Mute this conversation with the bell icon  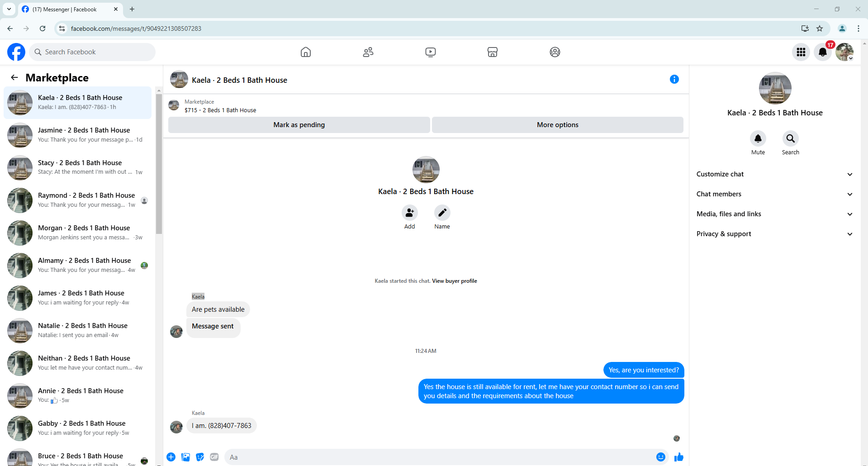(x=758, y=138)
